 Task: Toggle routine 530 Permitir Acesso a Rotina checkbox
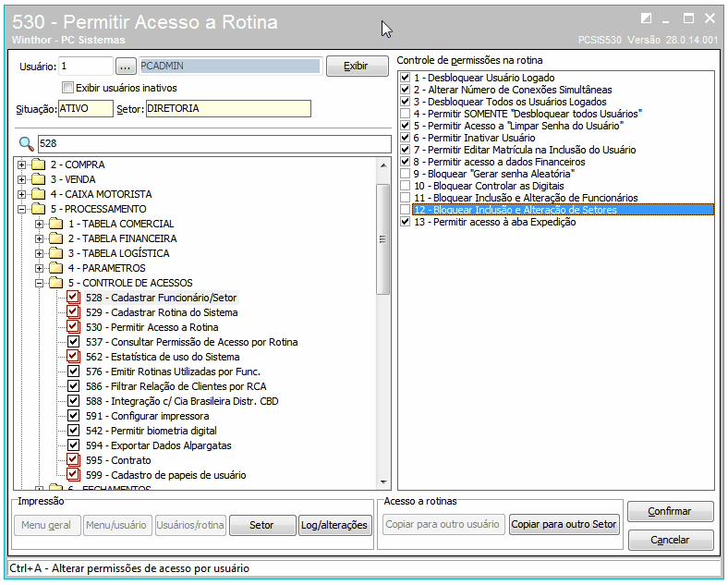coord(73,327)
